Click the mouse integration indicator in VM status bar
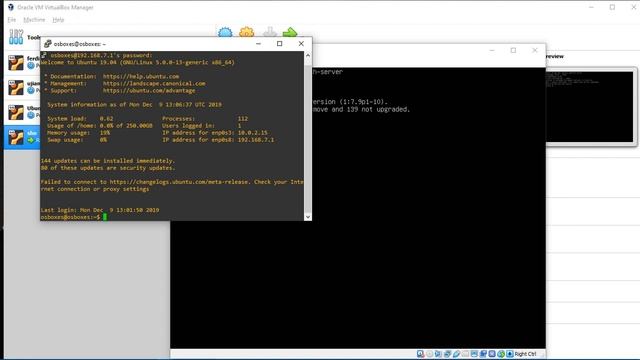This screenshot has width=640, height=360. click(x=501, y=354)
